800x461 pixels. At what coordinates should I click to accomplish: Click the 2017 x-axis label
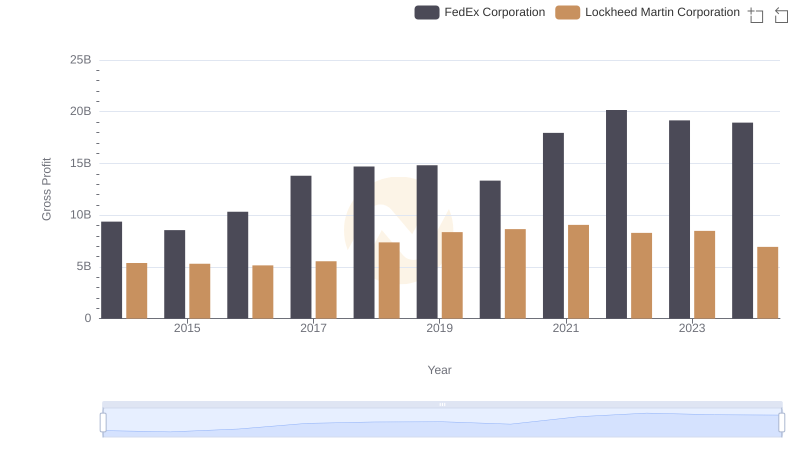click(x=313, y=328)
